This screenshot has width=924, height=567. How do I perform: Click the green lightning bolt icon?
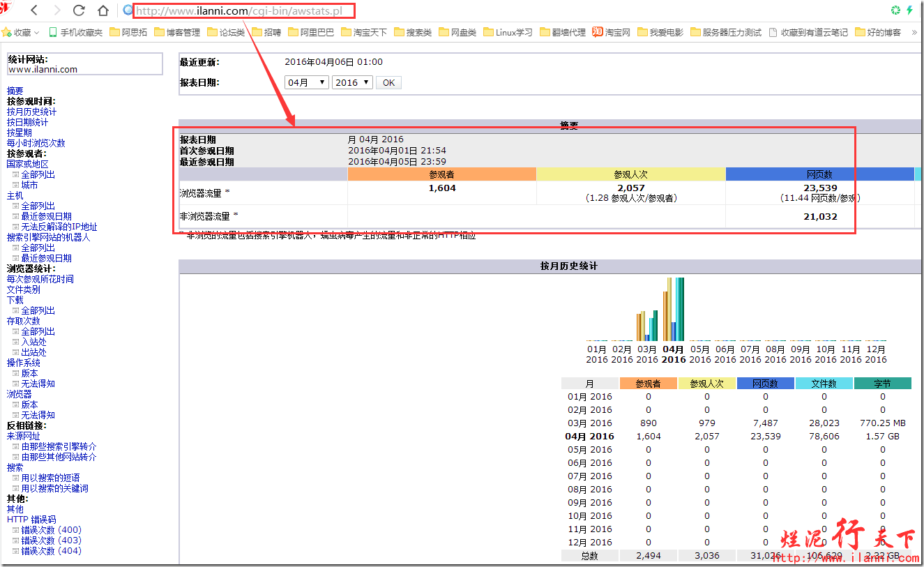click(x=909, y=10)
